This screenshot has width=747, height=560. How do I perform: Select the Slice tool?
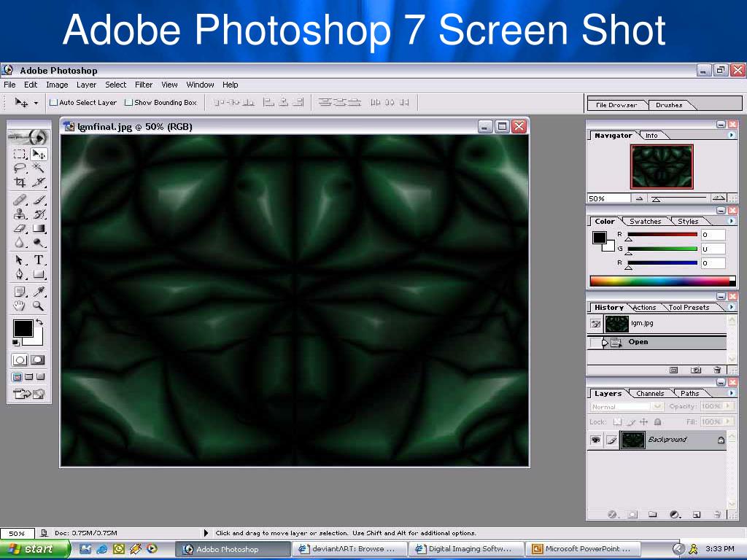click(39, 182)
